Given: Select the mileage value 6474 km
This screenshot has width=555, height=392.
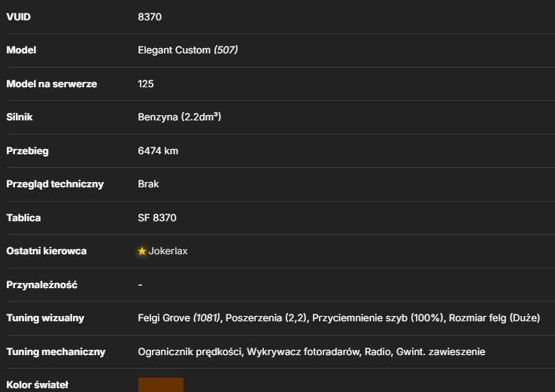Looking at the screenshot, I should [158, 150].
